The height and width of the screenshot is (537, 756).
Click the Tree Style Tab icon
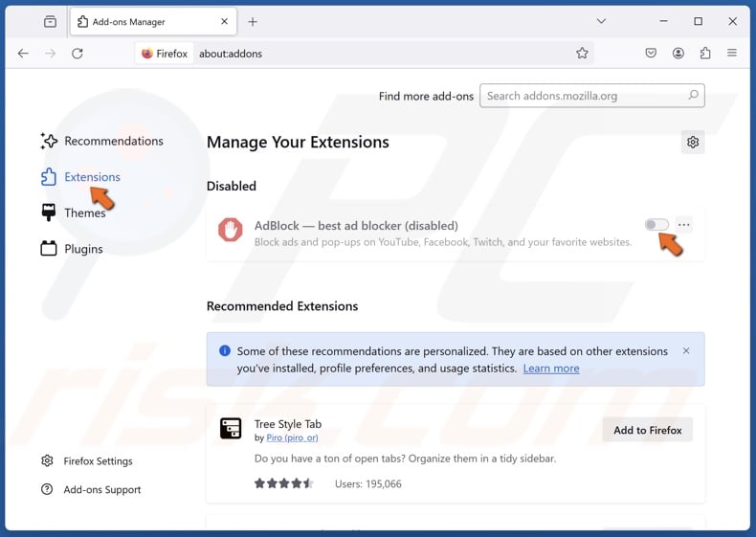click(x=231, y=429)
